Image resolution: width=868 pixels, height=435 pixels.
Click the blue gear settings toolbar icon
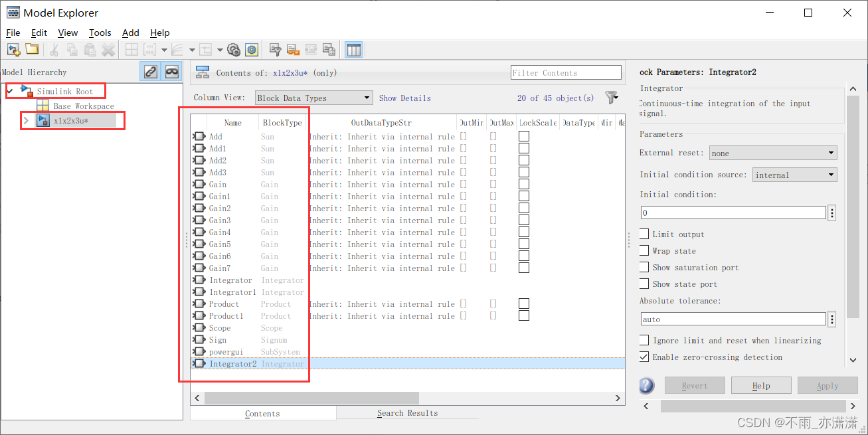click(x=252, y=50)
